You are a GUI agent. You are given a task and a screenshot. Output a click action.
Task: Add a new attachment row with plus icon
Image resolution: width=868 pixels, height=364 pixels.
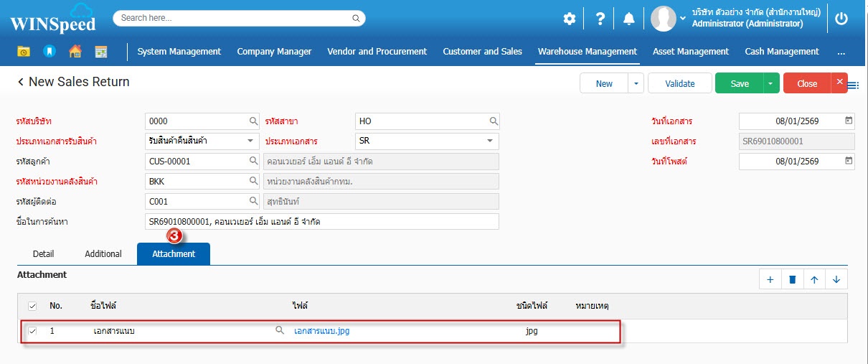coord(770,280)
